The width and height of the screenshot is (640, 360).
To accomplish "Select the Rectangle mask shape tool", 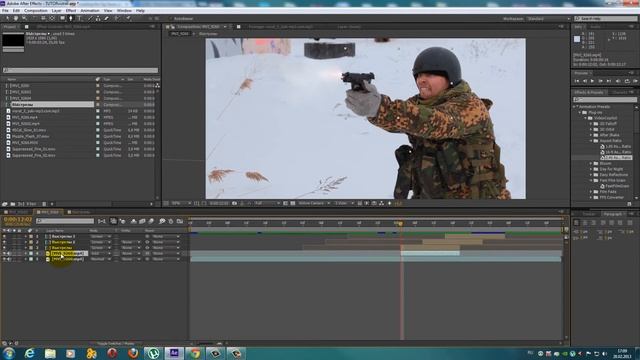I will [62, 18].
